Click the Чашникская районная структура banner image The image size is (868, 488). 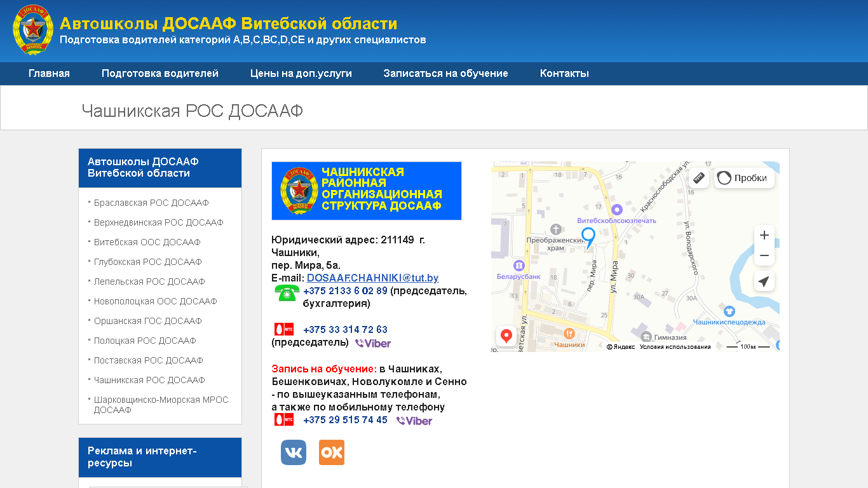pyautogui.click(x=367, y=191)
